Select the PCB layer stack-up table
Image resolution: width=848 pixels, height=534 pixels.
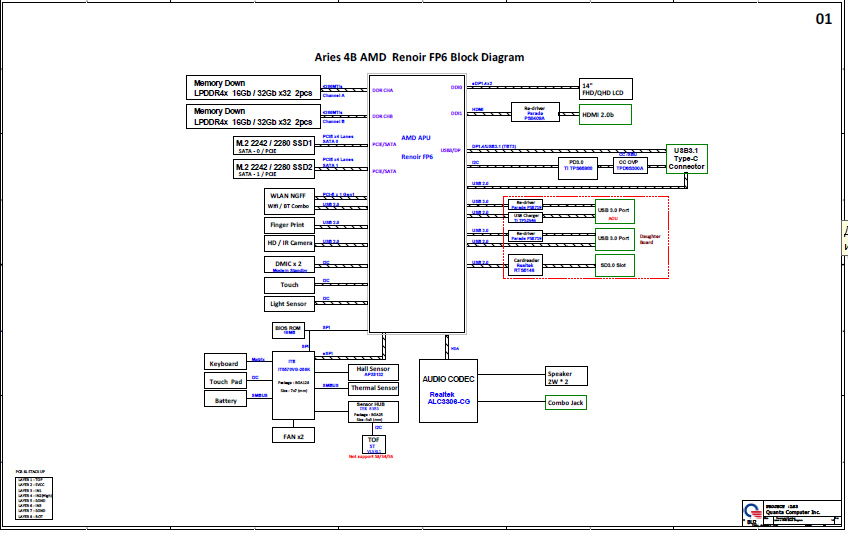[34, 498]
